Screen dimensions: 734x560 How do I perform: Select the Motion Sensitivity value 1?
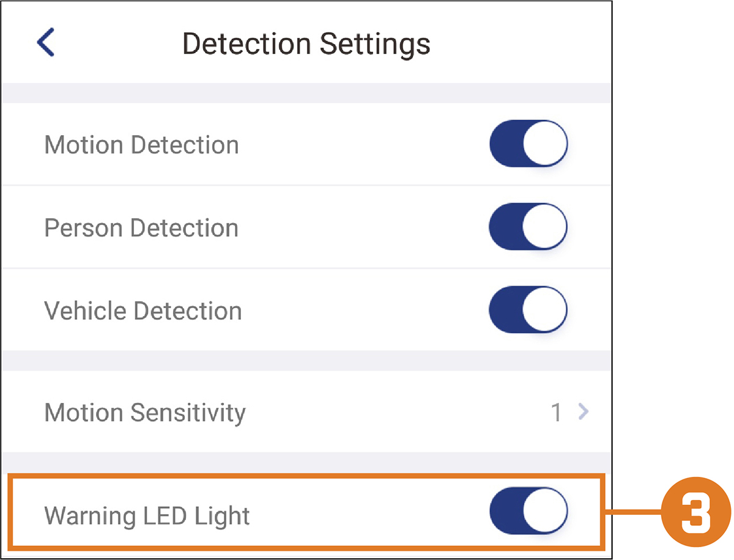pos(557,413)
